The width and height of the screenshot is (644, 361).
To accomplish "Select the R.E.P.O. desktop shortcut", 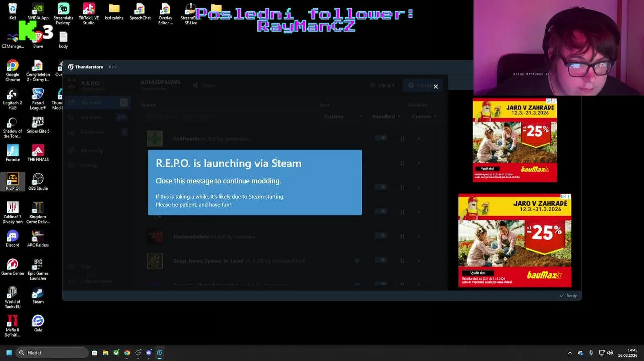I will (x=13, y=182).
